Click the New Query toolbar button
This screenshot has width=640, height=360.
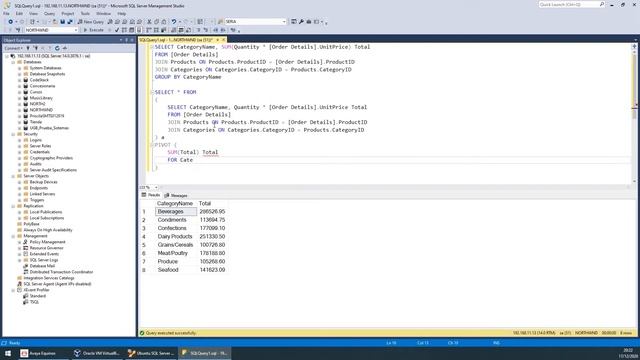pyautogui.click(x=91, y=22)
